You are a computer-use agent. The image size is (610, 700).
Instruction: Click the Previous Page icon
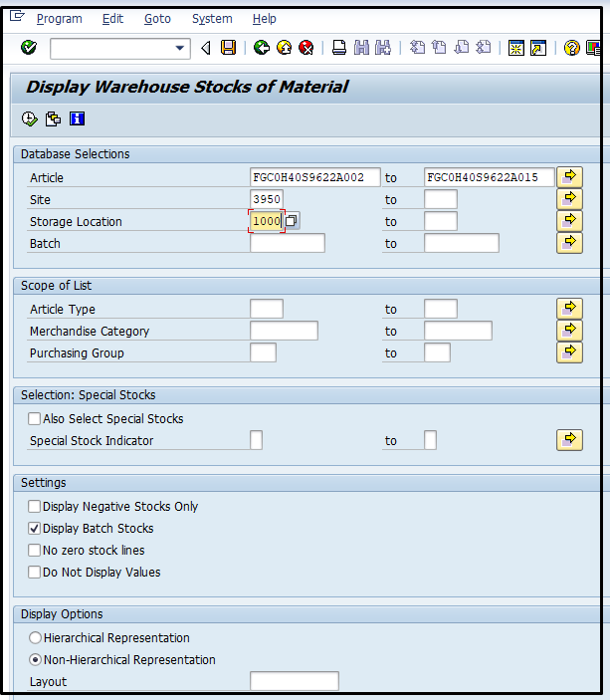[439, 48]
